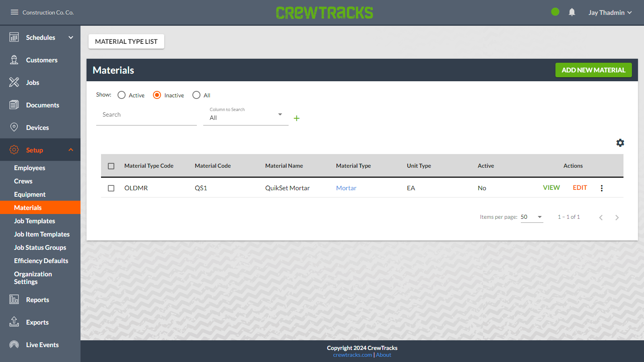Click the green online status indicator
Screen dimensions: 644x362
click(555, 12)
